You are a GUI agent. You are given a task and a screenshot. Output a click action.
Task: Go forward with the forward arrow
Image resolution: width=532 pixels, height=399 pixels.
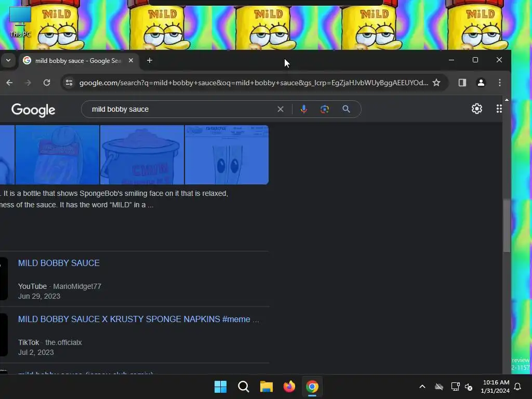coord(28,83)
